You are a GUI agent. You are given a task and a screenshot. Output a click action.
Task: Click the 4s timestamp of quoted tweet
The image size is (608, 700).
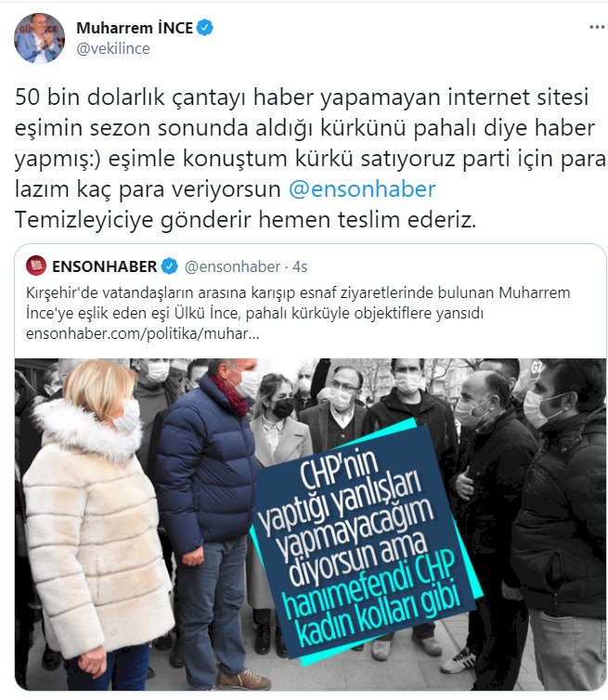300,267
